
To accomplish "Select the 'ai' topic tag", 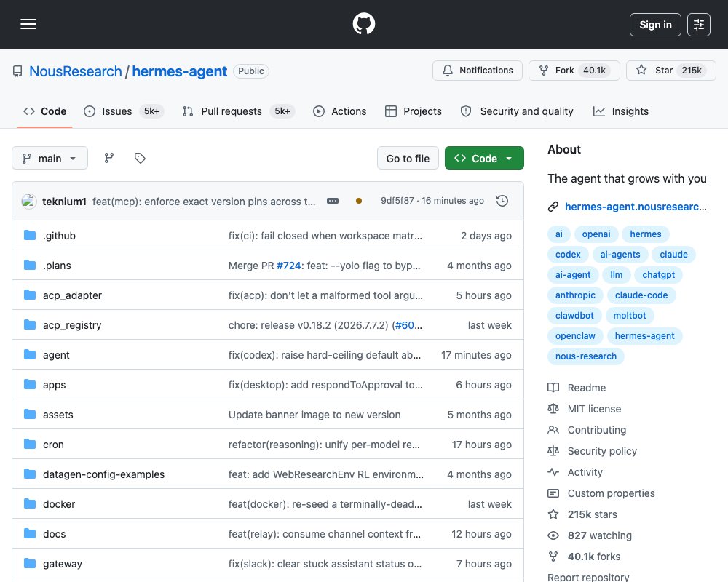I will (558, 234).
